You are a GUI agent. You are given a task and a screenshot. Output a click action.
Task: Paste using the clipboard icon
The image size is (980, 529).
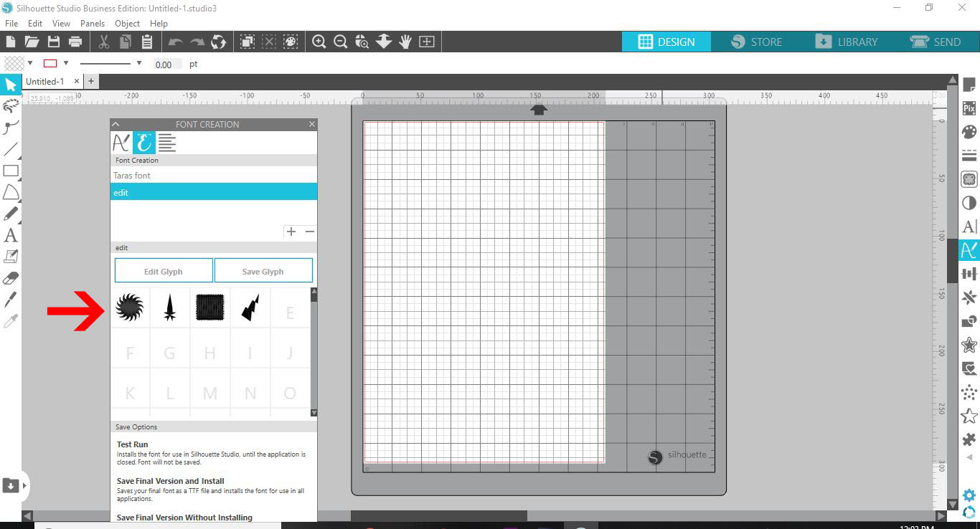pyautogui.click(x=146, y=42)
